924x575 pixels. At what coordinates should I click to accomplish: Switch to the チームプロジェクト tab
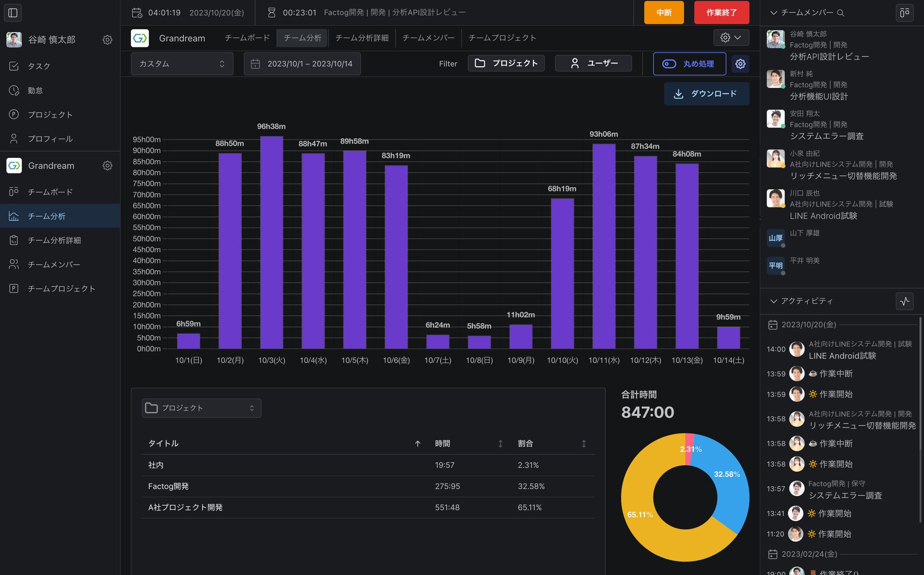[502, 38]
